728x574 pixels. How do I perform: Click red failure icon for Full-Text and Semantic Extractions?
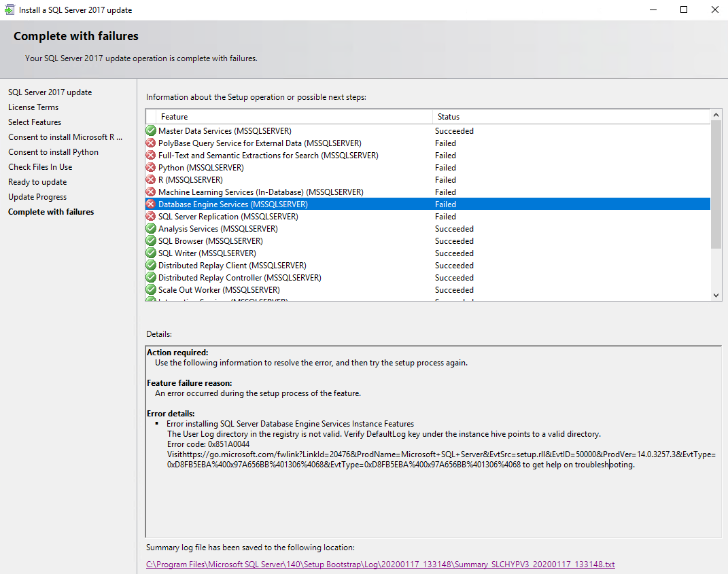click(x=151, y=156)
